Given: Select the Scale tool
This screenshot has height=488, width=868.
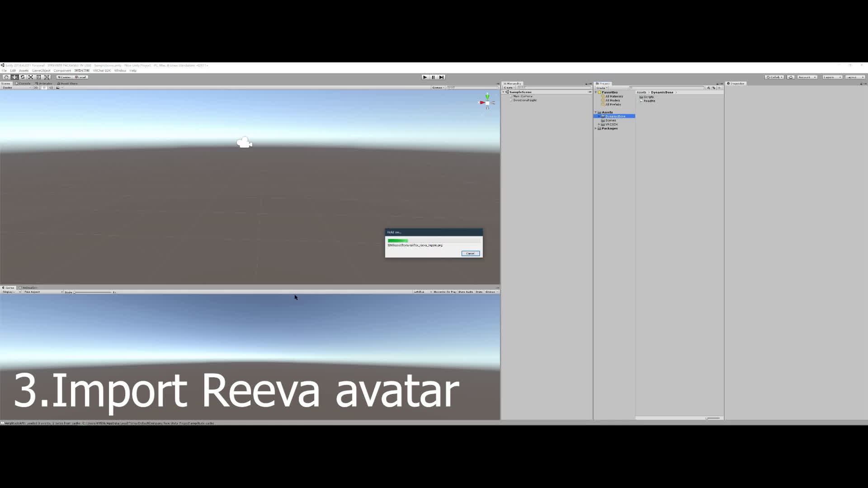Looking at the screenshot, I should point(31,77).
